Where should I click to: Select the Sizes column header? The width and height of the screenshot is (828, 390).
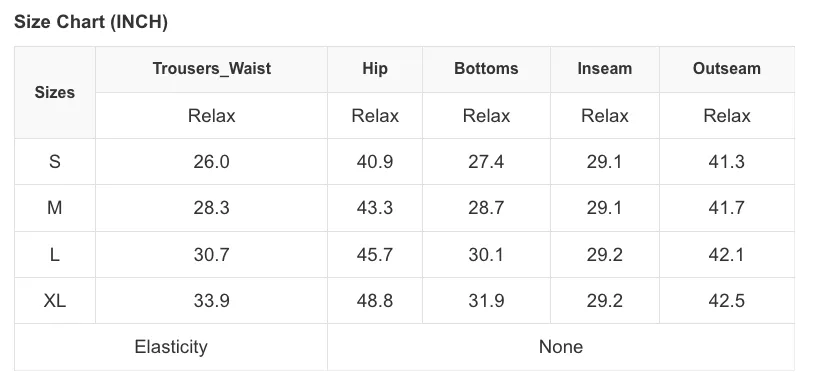(x=55, y=92)
